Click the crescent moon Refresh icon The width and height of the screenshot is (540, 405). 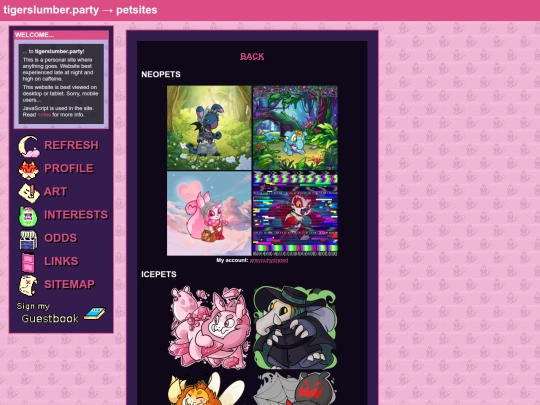pos(29,146)
